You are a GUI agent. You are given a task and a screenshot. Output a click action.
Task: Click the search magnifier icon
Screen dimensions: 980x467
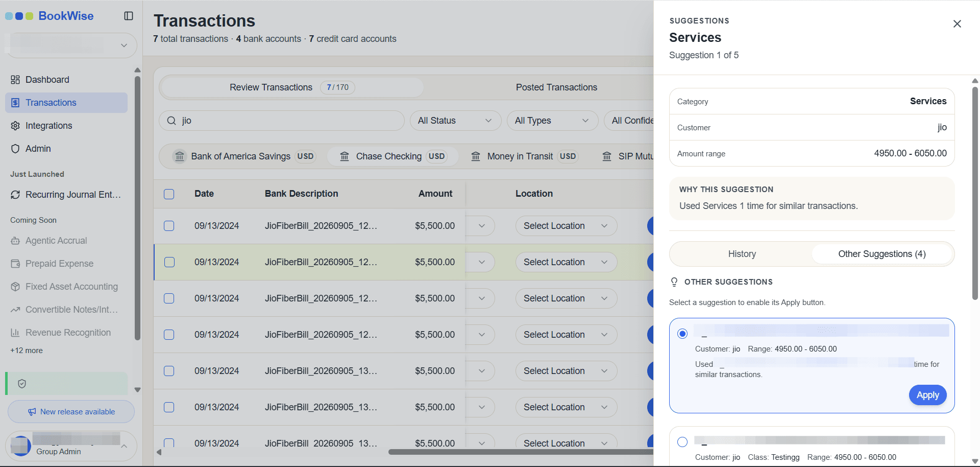(171, 121)
